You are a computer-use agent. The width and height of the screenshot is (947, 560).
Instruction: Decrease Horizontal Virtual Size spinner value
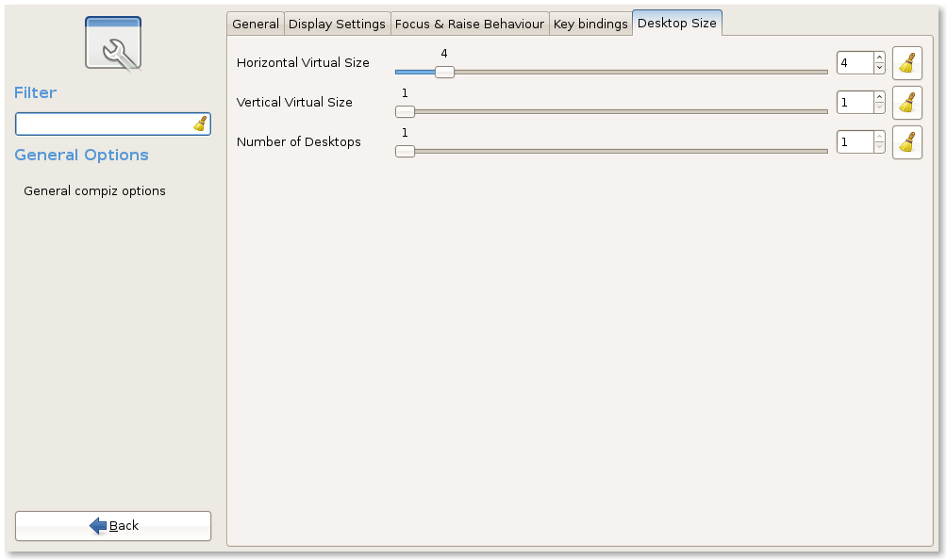click(879, 69)
